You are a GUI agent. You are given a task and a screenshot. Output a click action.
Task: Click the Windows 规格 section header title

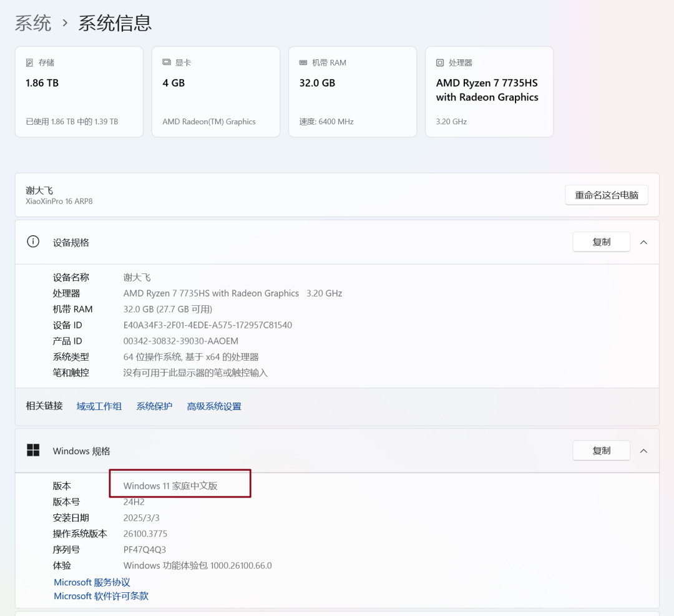[x=81, y=451]
